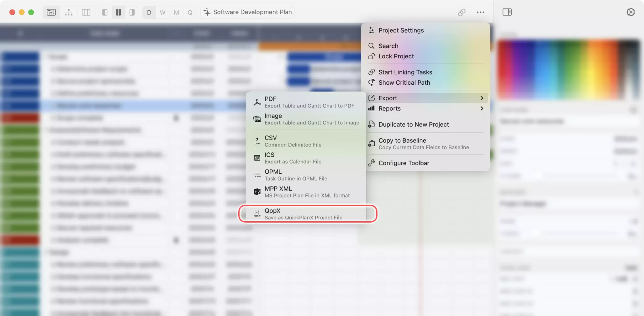Open the three-dot more options menu
644x316 pixels.
tap(480, 12)
